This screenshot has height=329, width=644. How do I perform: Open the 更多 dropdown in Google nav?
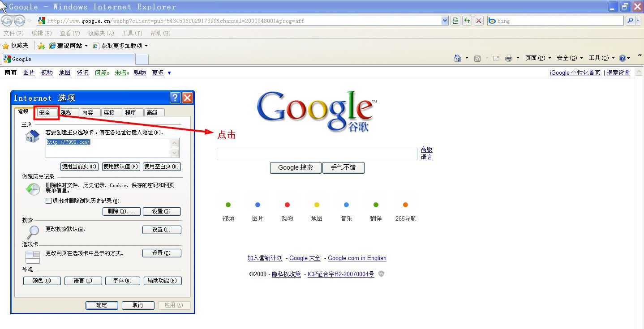[161, 73]
